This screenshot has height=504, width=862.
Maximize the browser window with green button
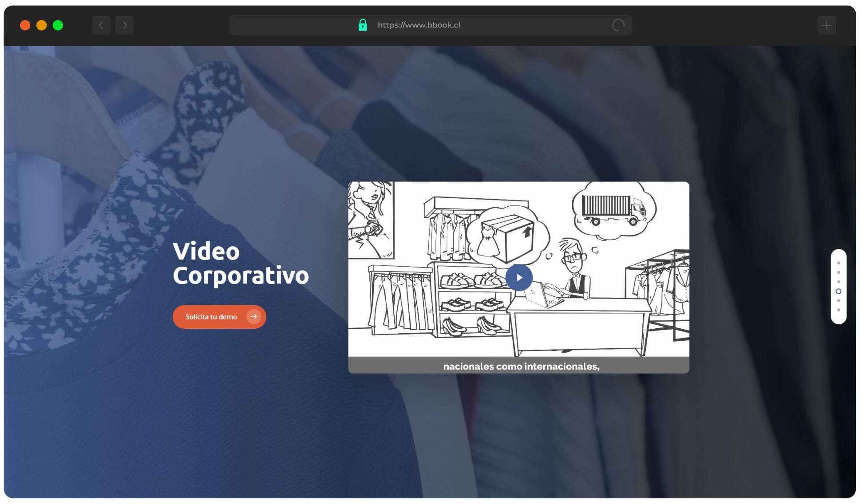[x=58, y=25]
